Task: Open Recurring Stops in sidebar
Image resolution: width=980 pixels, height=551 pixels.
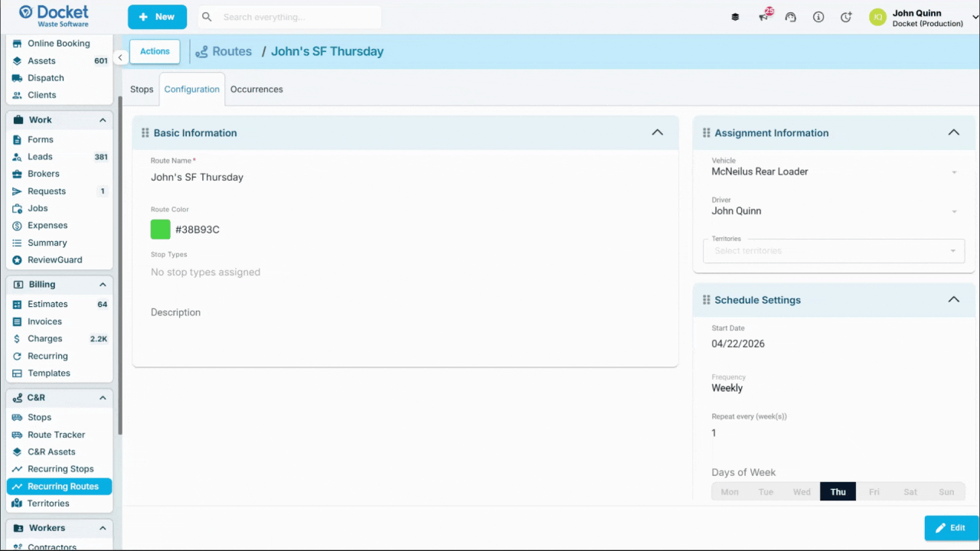Action: pos(59,469)
